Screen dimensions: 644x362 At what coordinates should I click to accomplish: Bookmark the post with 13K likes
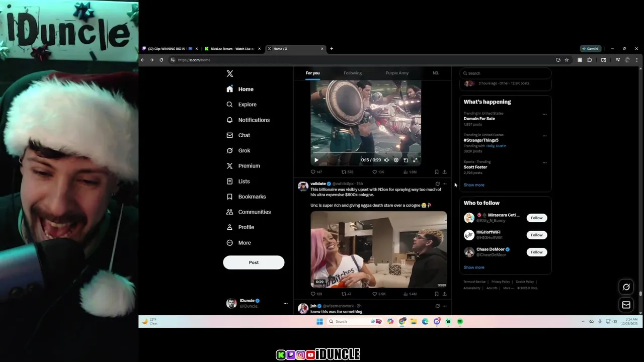pyautogui.click(x=436, y=172)
